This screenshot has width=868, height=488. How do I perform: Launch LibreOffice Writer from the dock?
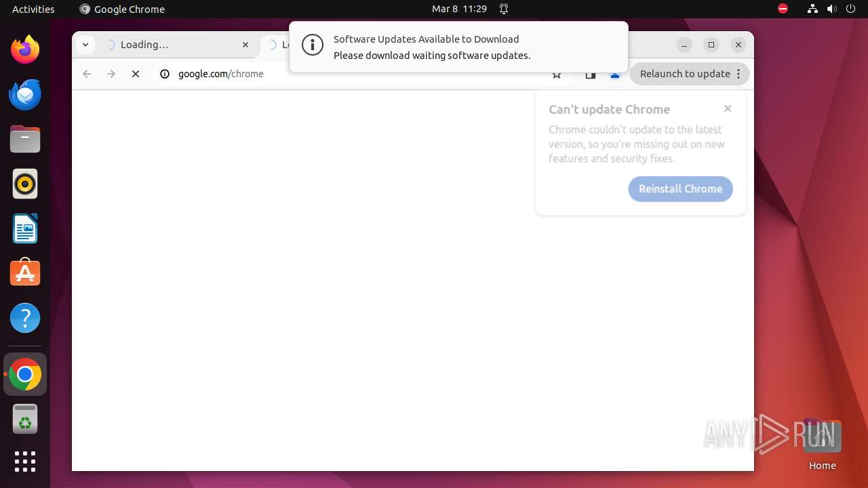point(25,228)
